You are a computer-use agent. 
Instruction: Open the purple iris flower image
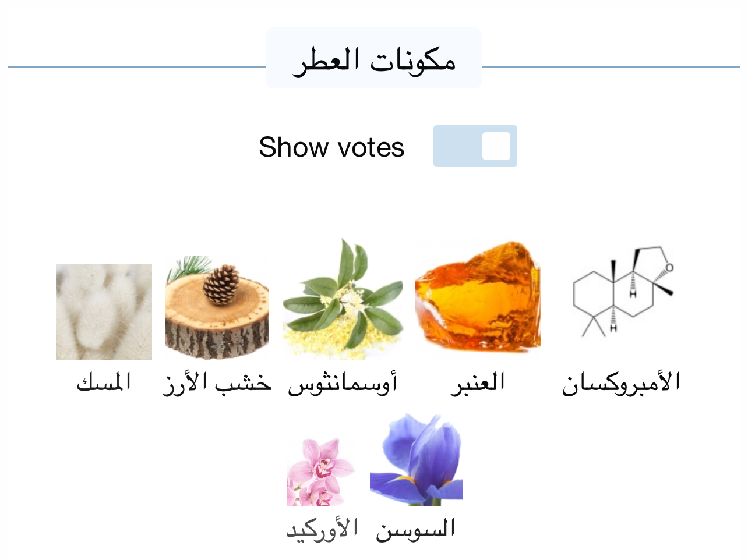pos(416,460)
